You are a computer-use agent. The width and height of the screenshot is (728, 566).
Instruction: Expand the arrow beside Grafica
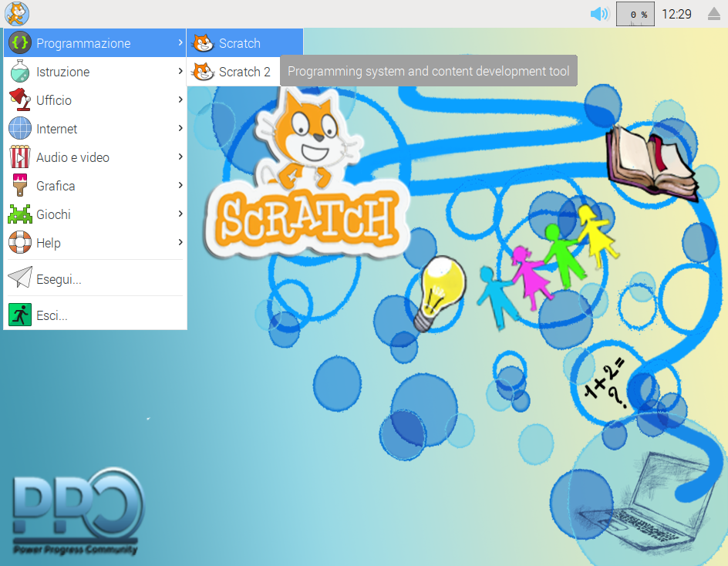click(x=180, y=185)
